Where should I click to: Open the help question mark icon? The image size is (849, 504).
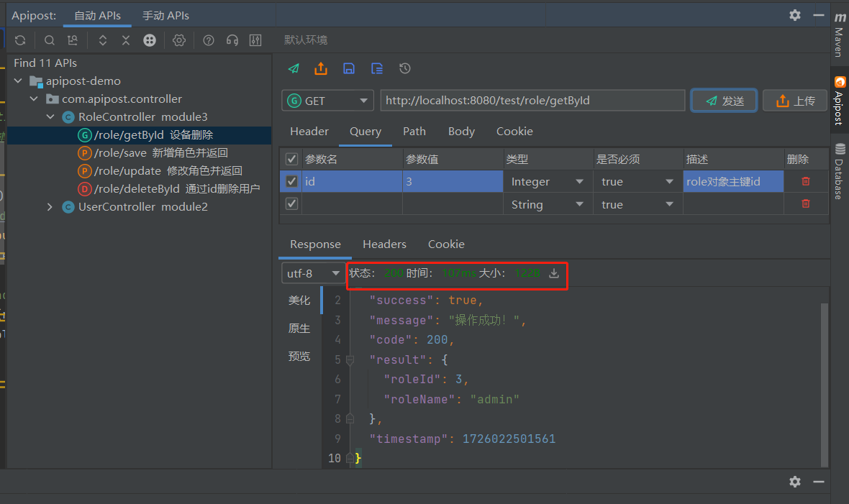coord(209,40)
